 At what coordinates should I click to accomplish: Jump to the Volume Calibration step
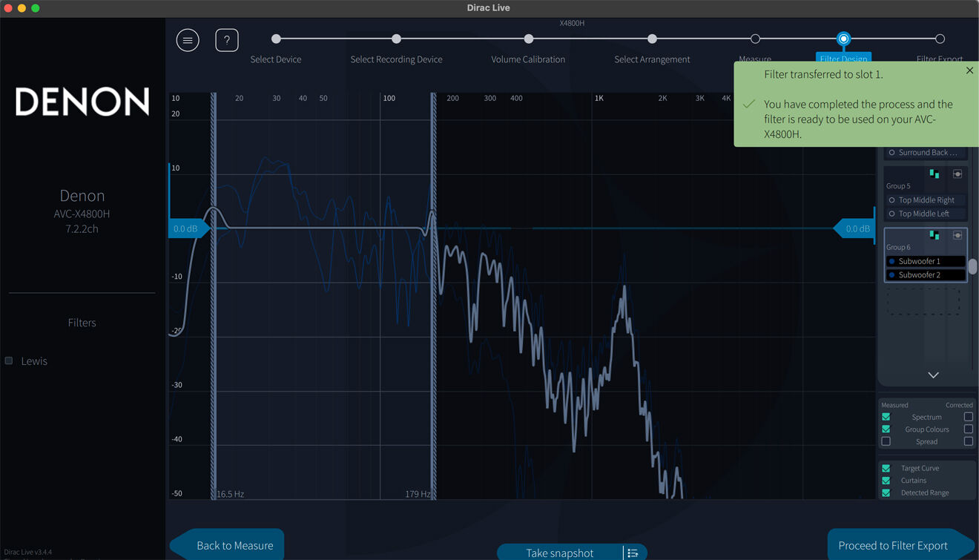528,39
